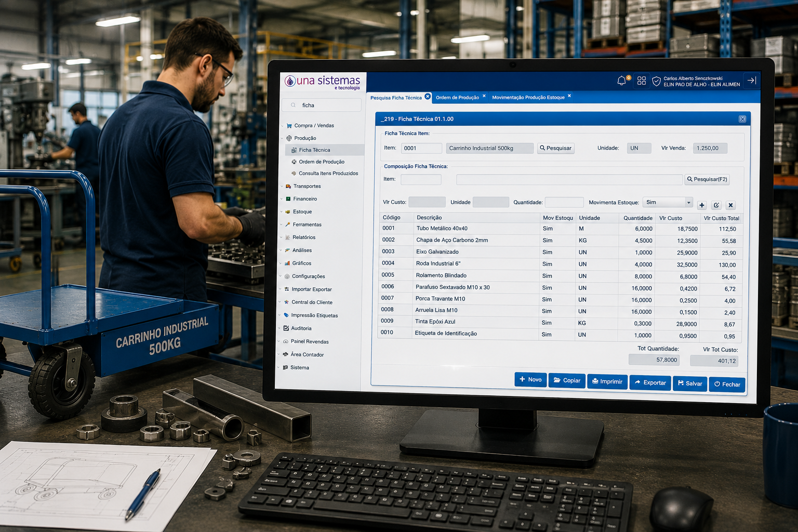Select the 'Tubo Metálico 40x40' row
Image resolution: width=798 pixels, height=532 pixels.
point(562,229)
